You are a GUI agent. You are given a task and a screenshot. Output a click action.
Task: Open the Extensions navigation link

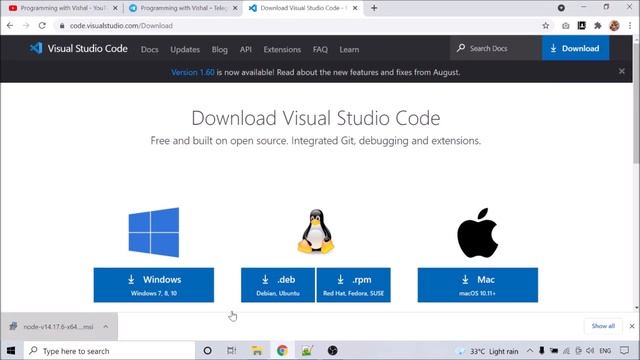(x=282, y=49)
